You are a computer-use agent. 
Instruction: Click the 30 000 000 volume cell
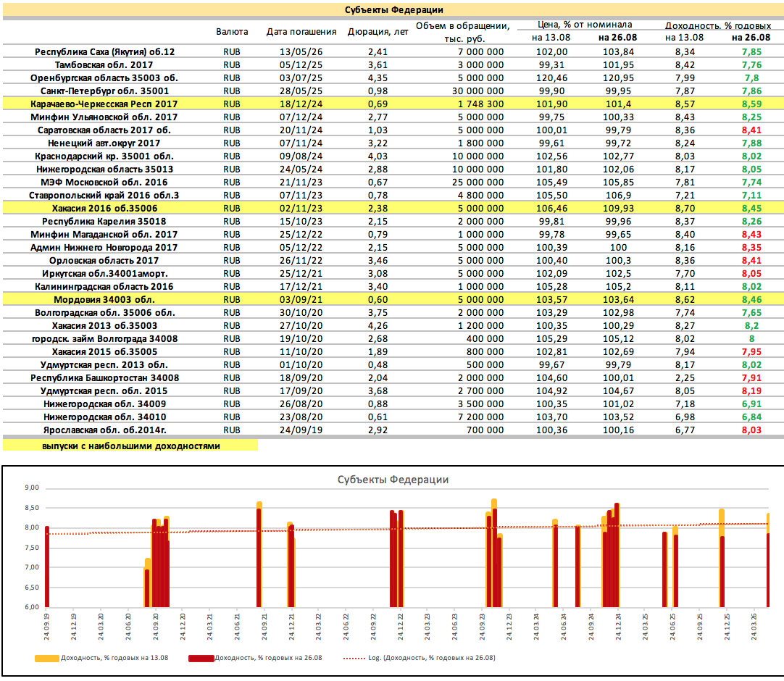click(478, 91)
